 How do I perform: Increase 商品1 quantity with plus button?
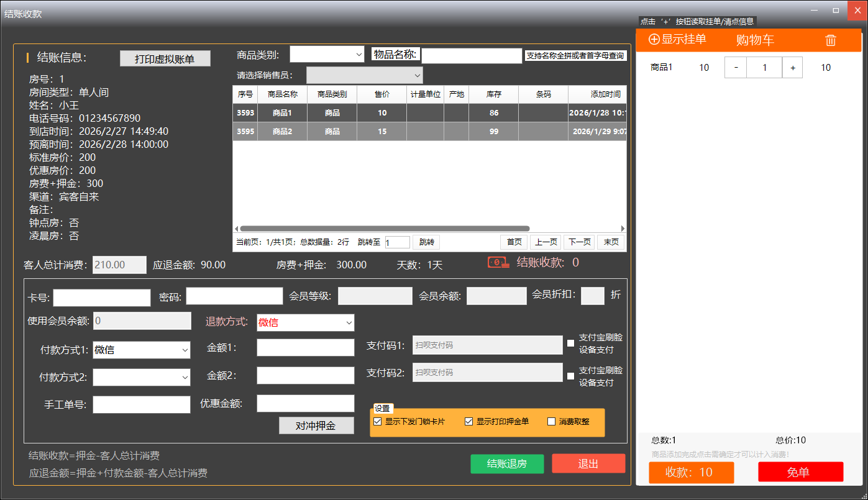point(792,68)
